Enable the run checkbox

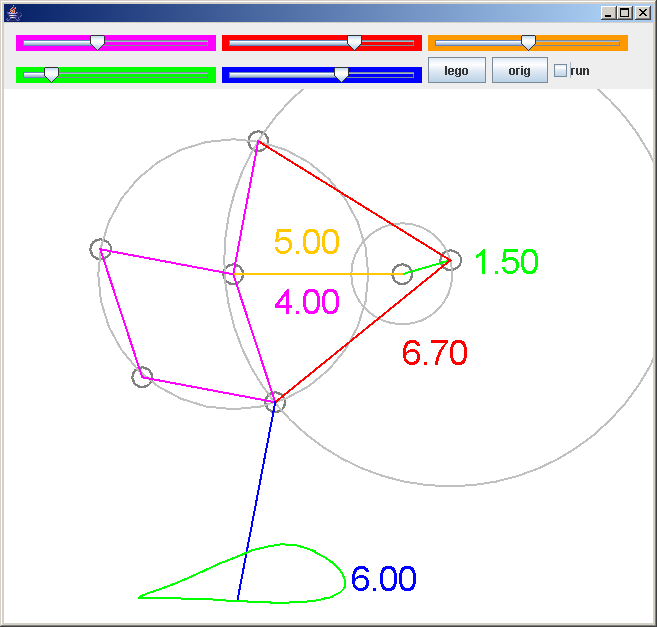(x=560, y=70)
